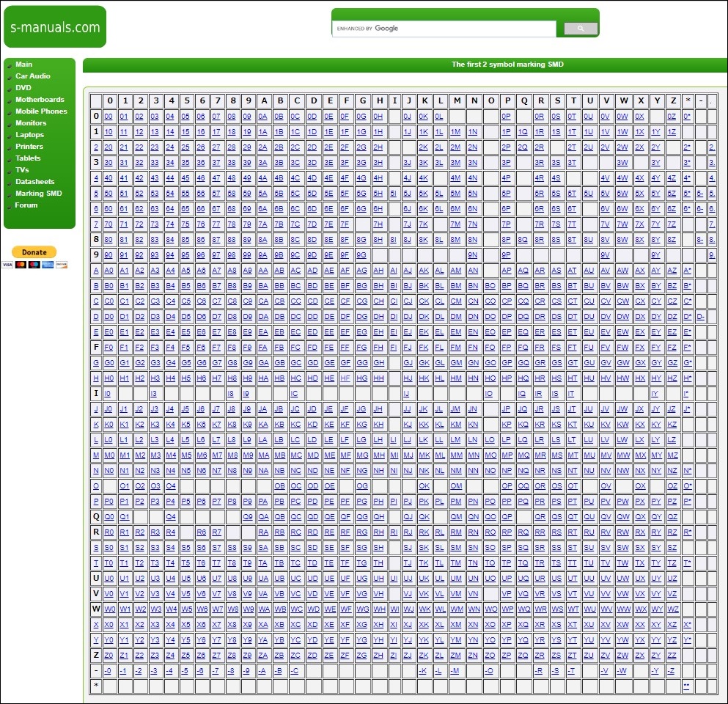Click the row header link A
Image resolution: width=728 pixels, height=704 pixels.
pyautogui.click(x=96, y=271)
